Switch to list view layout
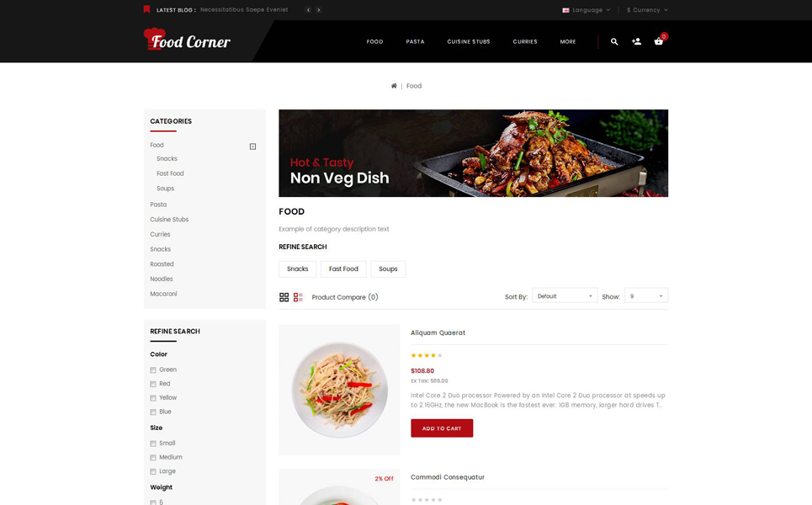This screenshot has height=505, width=812. [x=298, y=297]
